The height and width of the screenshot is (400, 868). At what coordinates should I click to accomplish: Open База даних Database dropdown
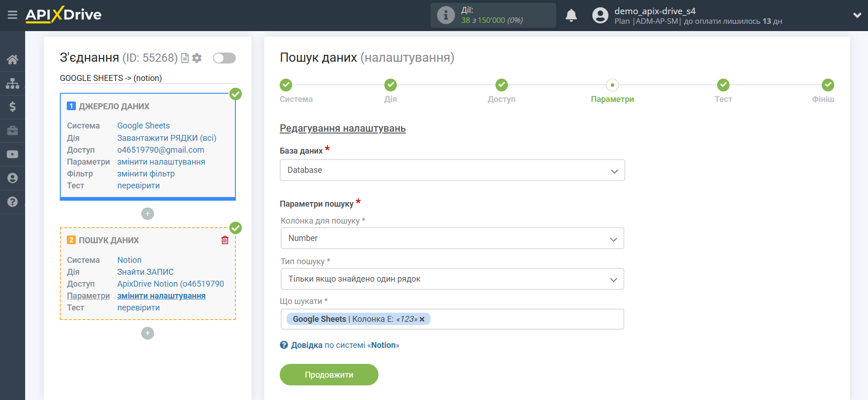click(x=452, y=170)
